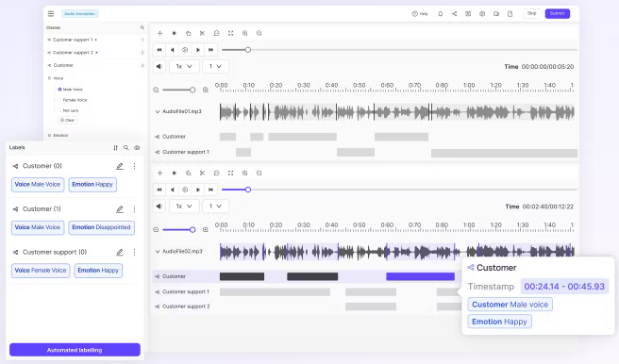Toggle fullscreen in second audio toolbar
This screenshot has height=364, width=619.
(x=230, y=174)
